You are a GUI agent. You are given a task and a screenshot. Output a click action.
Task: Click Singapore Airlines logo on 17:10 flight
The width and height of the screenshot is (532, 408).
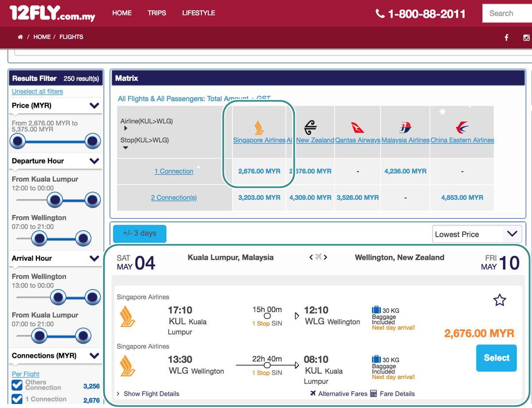[x=128, y=317]
